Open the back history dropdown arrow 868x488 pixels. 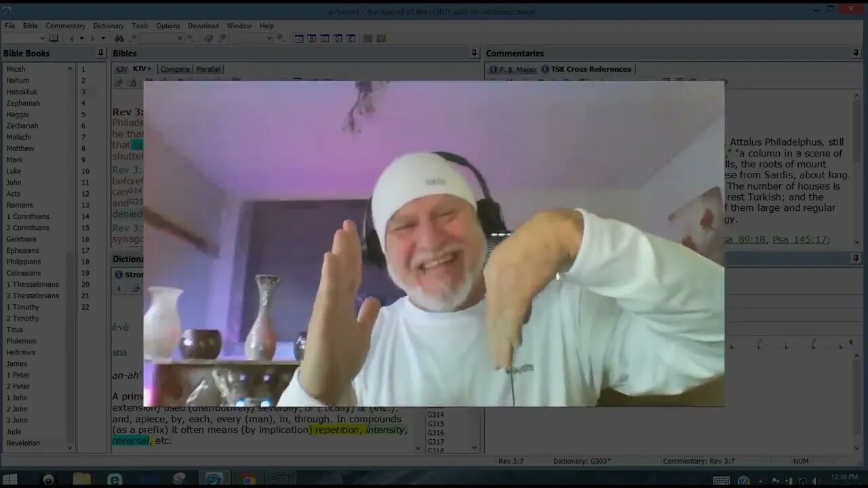coord(81,39)
